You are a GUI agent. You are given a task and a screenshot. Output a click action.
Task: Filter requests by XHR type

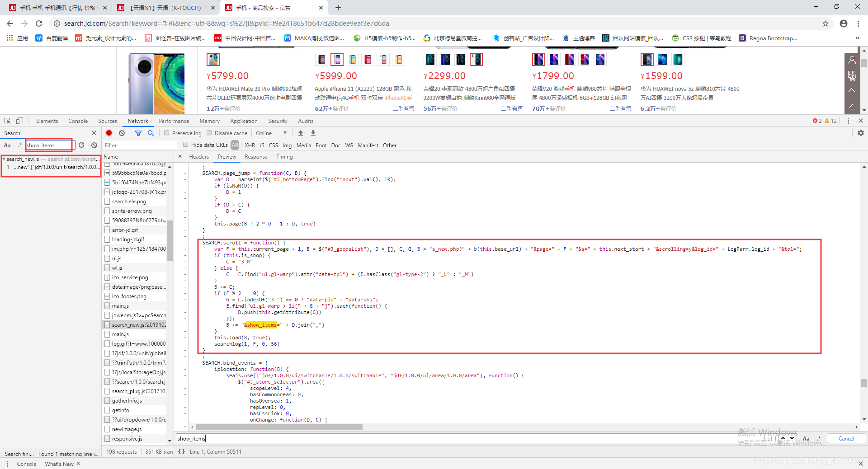tap(250, 145)
